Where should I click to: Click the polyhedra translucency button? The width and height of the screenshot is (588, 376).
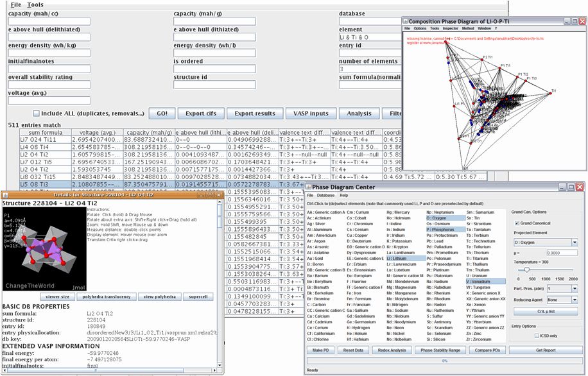pos(106,296)
